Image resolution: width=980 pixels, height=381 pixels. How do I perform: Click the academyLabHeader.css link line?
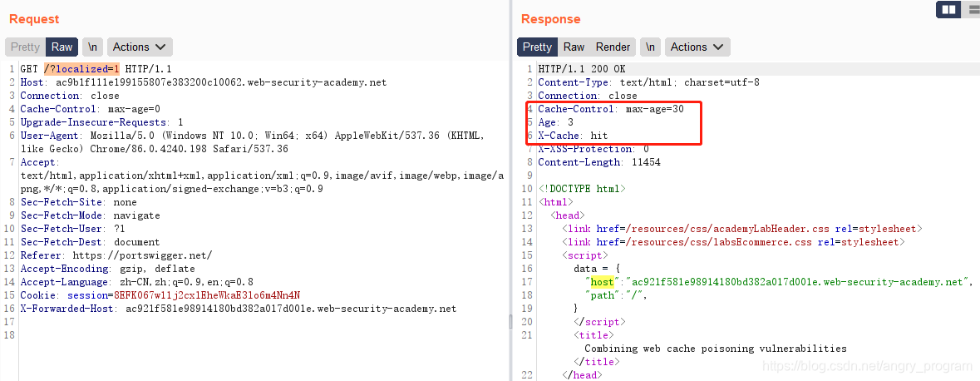click(742, 229)
